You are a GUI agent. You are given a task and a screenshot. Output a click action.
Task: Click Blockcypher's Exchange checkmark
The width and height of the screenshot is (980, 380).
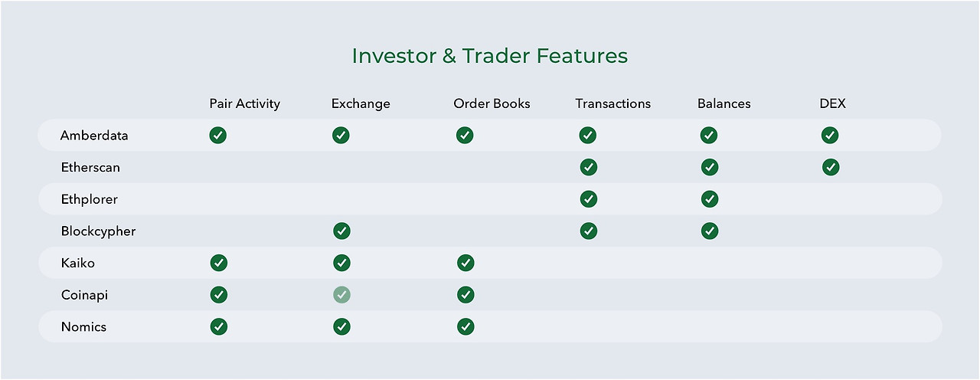tap(341, 231)
